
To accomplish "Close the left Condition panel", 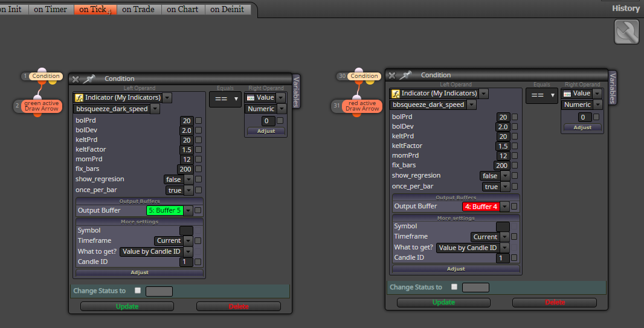I will [75, 79].
